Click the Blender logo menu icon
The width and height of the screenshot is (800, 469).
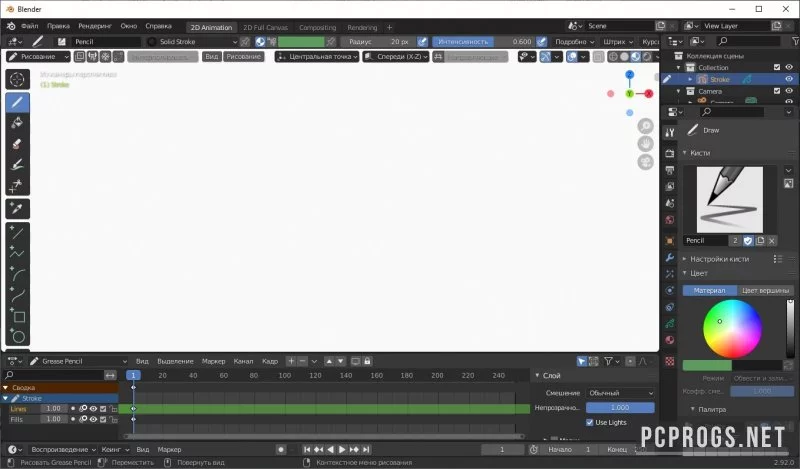coord(11,26)
